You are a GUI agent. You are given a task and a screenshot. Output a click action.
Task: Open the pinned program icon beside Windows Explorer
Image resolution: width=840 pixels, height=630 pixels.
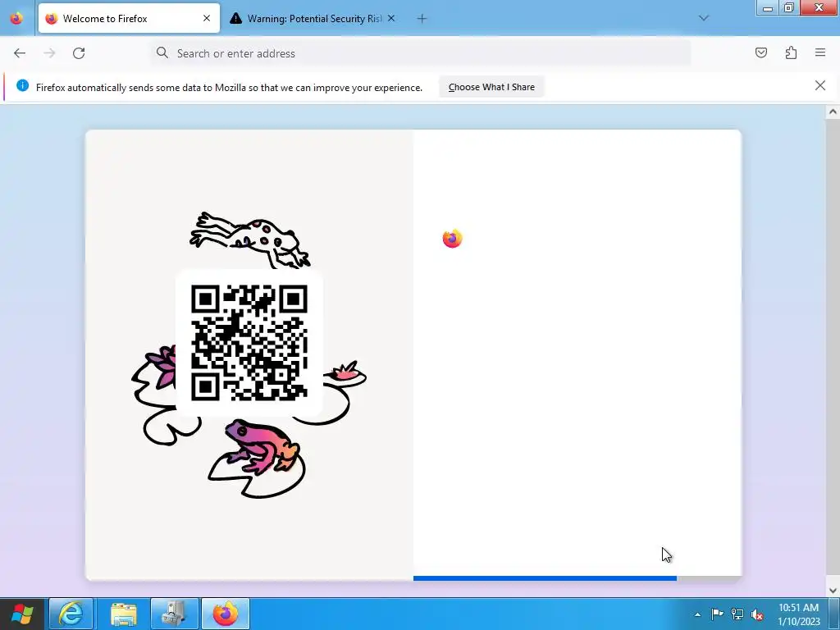click(x=175, y=614)
